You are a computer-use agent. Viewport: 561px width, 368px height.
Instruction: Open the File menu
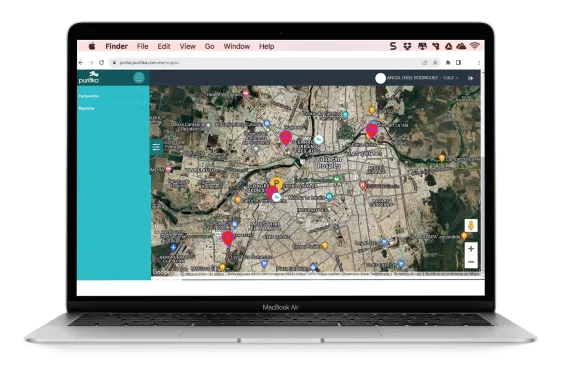coord(142,46)
